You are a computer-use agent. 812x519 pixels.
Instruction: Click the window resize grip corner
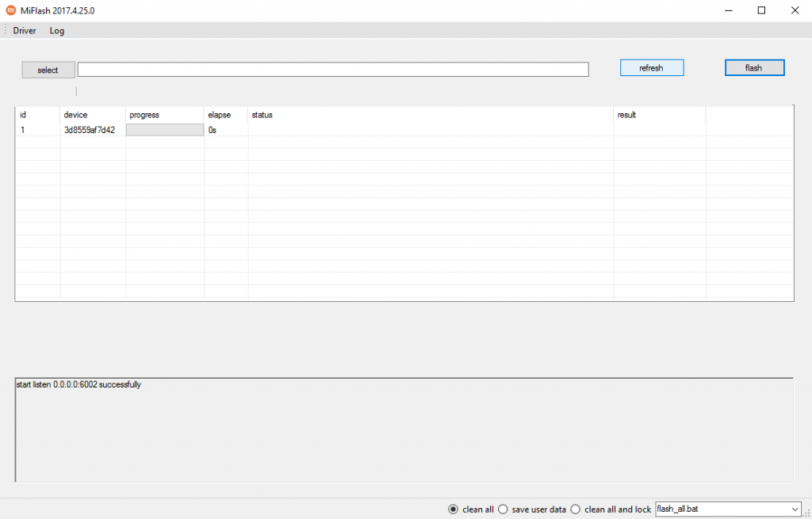[806, 513]
